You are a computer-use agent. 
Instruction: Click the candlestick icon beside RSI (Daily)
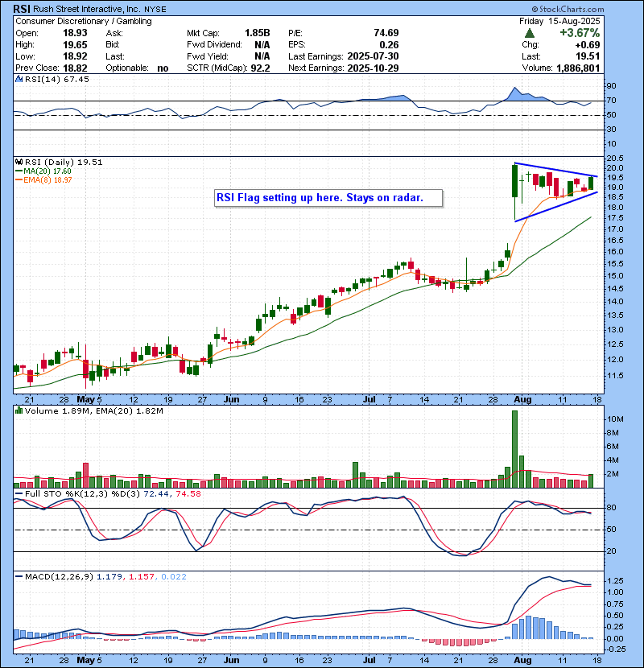(x=19, y=162)
